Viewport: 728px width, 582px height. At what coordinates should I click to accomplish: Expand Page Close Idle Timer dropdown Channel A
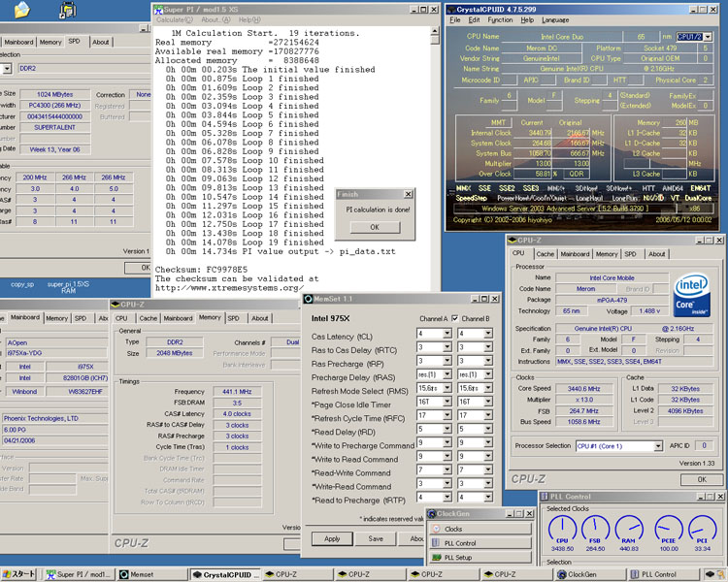(447, 402)
